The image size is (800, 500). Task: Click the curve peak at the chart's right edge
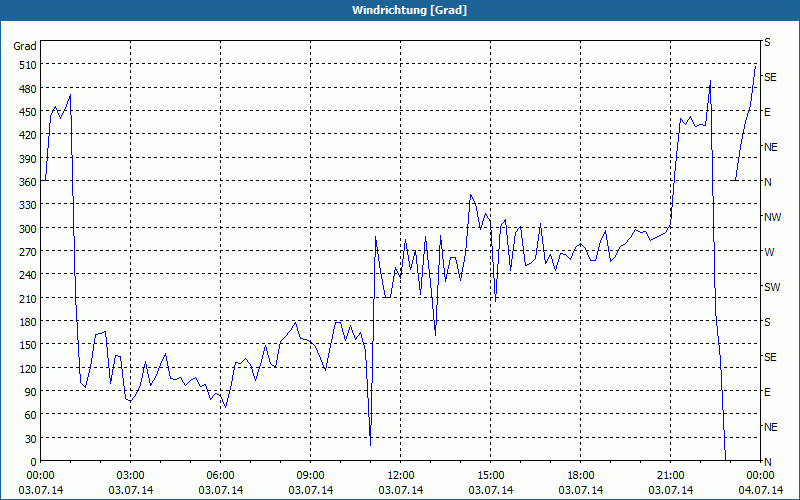point(755,67)
